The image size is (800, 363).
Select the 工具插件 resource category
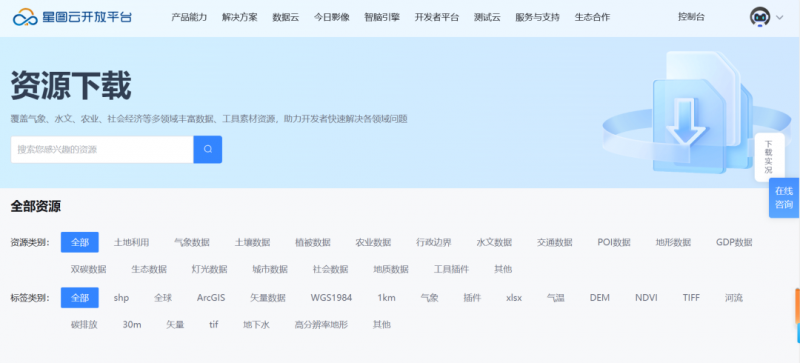click(452, 269)
